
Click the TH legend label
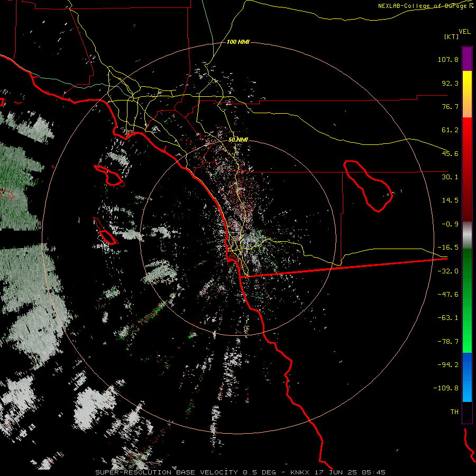pyautogui.click(x=454, y=412)
